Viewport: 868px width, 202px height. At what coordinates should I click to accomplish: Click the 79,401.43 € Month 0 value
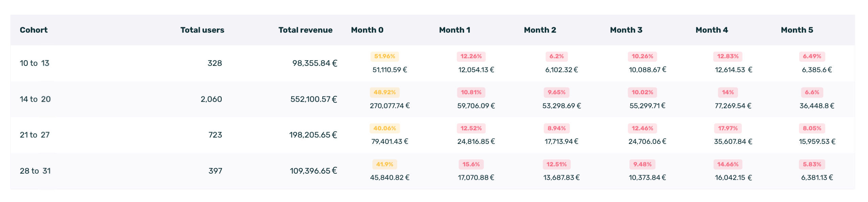390,142
